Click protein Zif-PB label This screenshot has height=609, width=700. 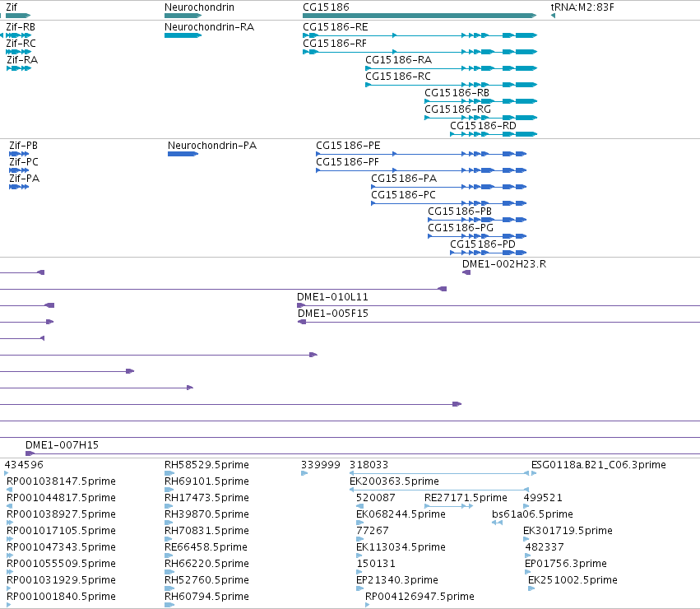pos(23,146)
